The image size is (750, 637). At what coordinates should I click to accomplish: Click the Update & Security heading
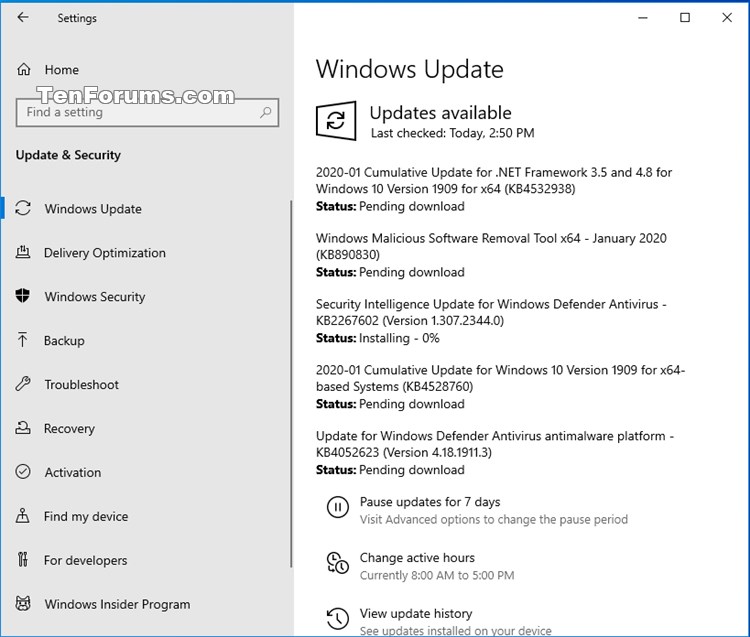point(68,155)
